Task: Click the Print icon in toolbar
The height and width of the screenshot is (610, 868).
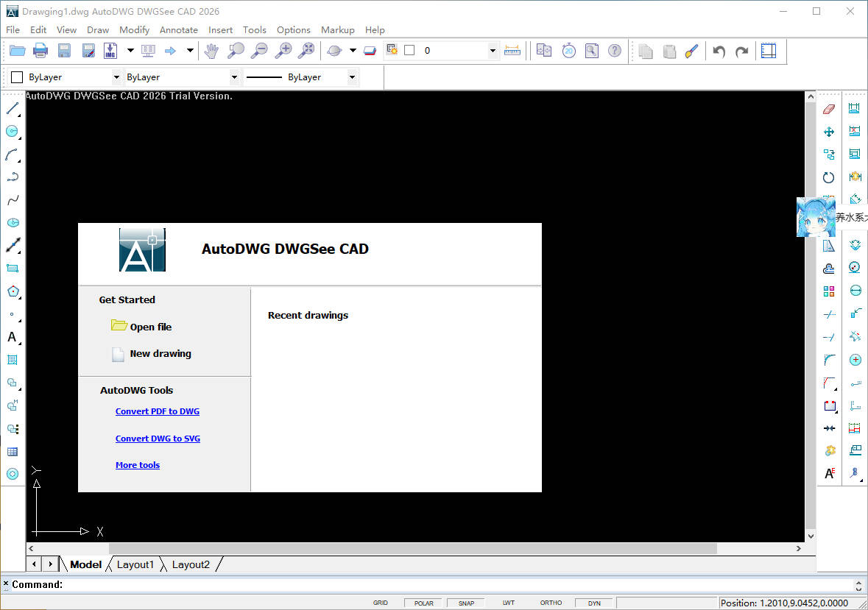Action: tap(40, 51)
